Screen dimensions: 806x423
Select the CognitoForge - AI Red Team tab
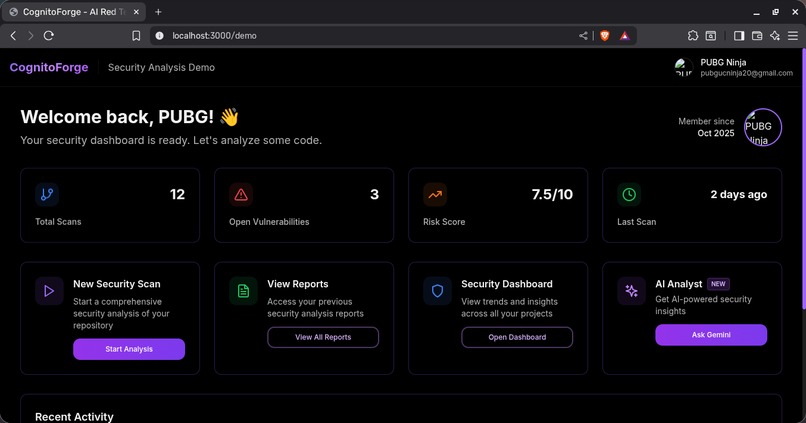tap(74, 12)
